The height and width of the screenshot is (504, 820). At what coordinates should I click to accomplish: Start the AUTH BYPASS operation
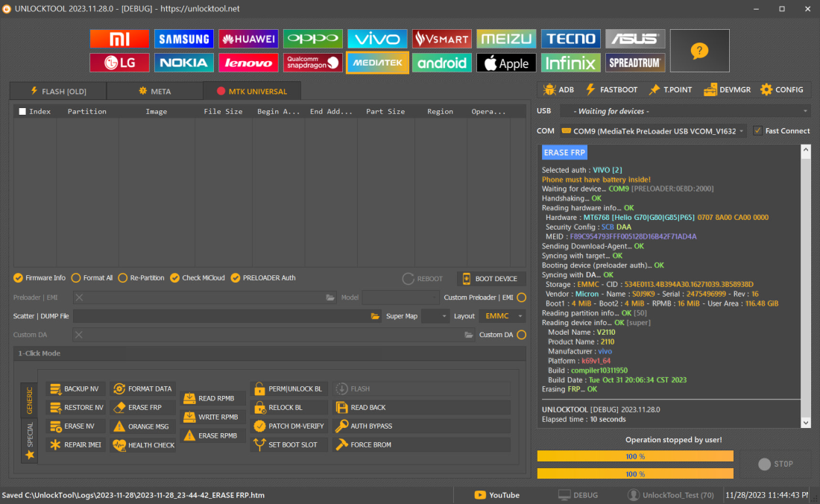click(421, 426)
